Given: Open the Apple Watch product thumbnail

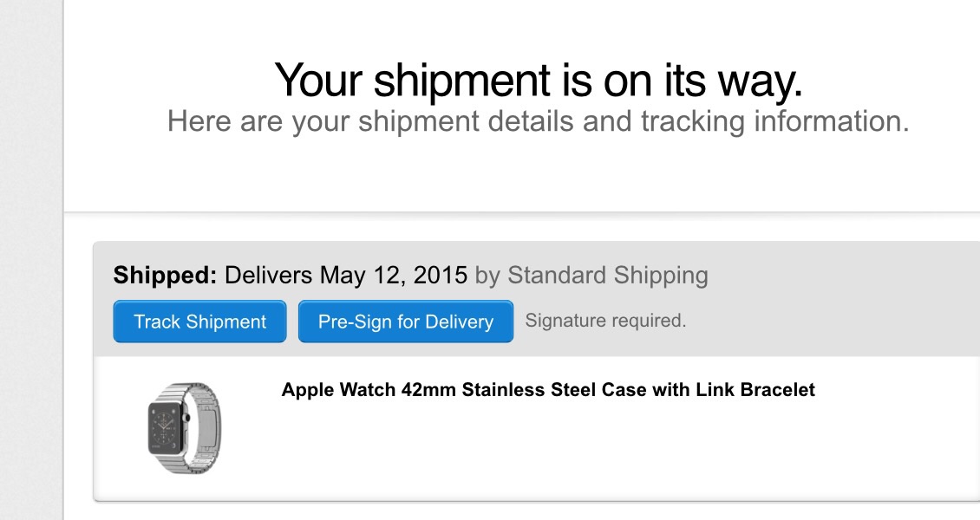Looking at the screenshot, I should pos(180,428).
